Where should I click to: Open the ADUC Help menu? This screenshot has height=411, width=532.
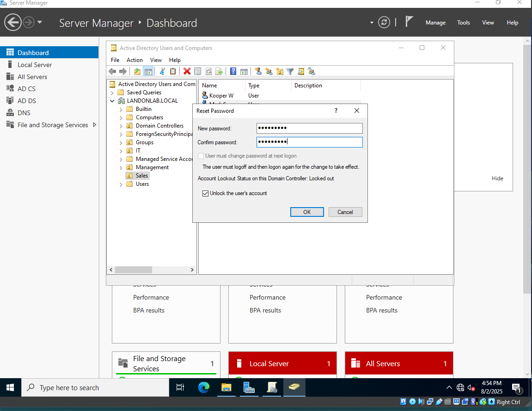(x=175, y=60)
